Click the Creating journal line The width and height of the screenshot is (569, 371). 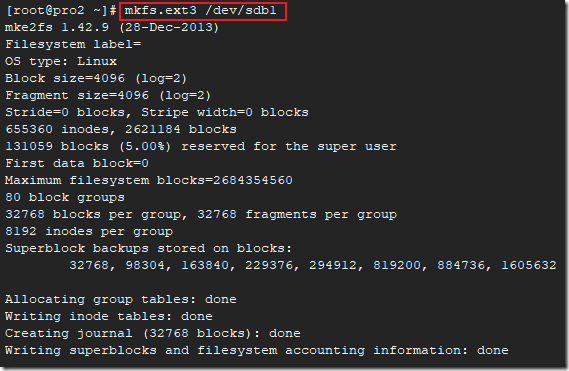point(152,334)
